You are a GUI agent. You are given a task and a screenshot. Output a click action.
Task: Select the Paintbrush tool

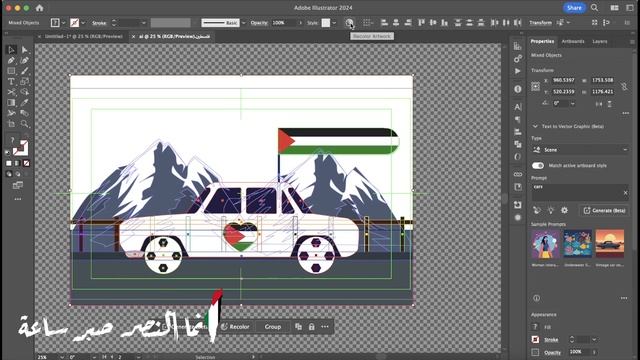[x=24, y=71]
